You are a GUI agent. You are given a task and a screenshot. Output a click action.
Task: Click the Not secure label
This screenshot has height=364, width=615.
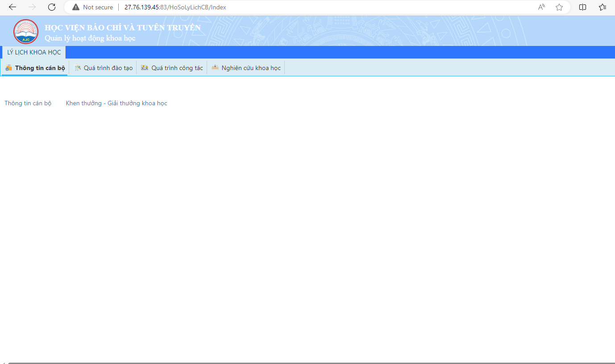click(98, 7)
